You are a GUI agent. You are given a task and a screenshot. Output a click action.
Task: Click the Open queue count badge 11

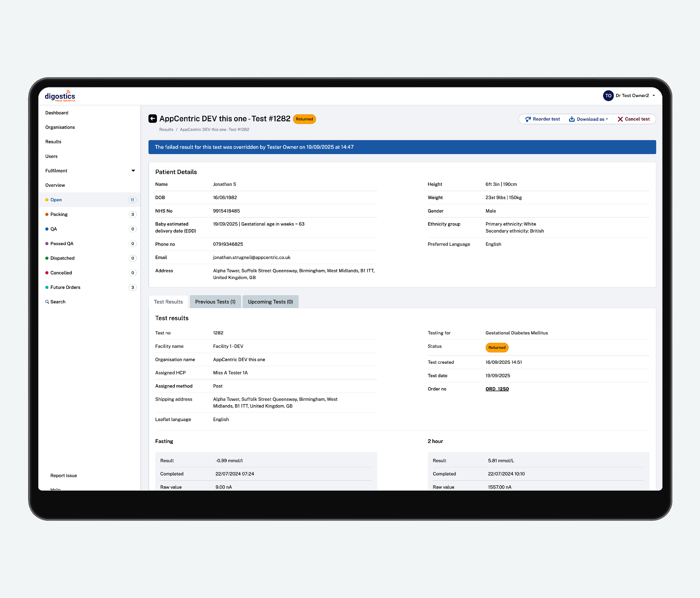(x=132, y=200)
